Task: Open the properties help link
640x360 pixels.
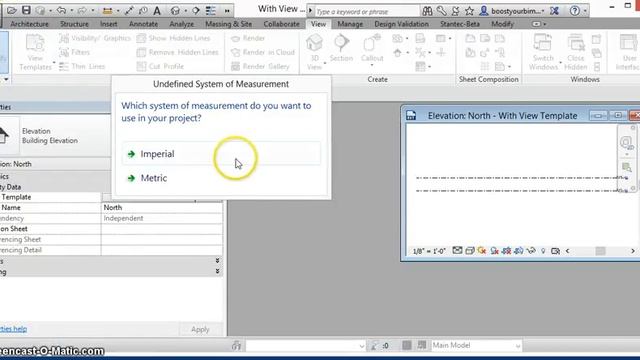Action: (13, 329)
